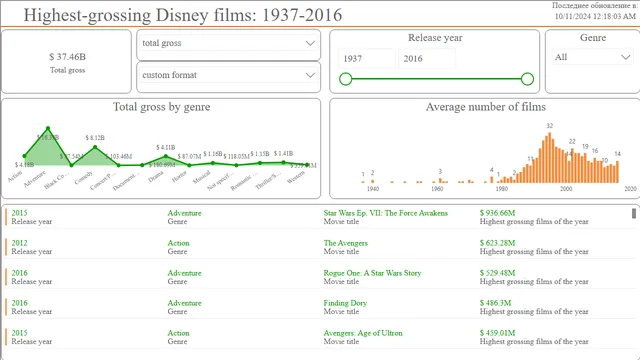Select Avengers: Age of Ultron title
The width and height of the screenshot is (640, 360).
tap(363, 333)
